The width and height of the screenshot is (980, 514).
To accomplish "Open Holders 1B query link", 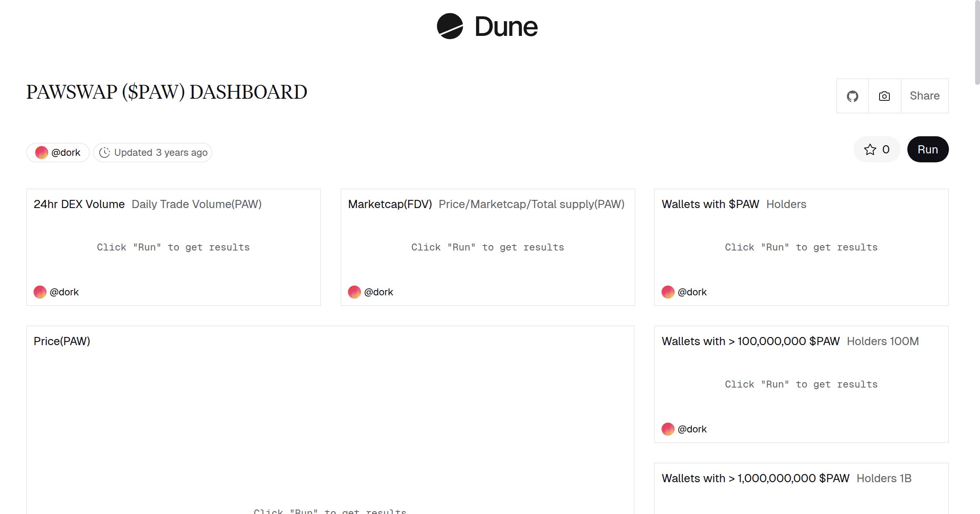I will coord(884,478).
